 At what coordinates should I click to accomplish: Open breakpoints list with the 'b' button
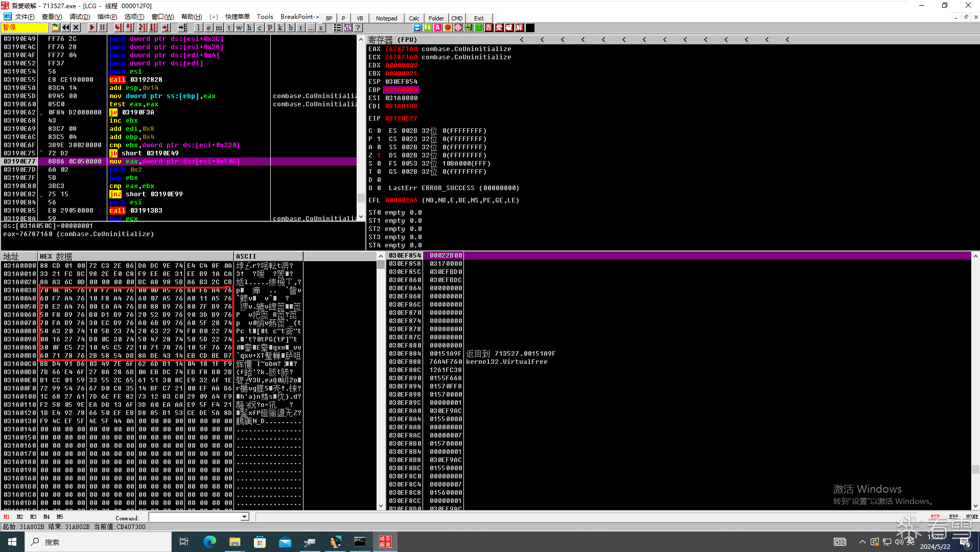point(290,28)
